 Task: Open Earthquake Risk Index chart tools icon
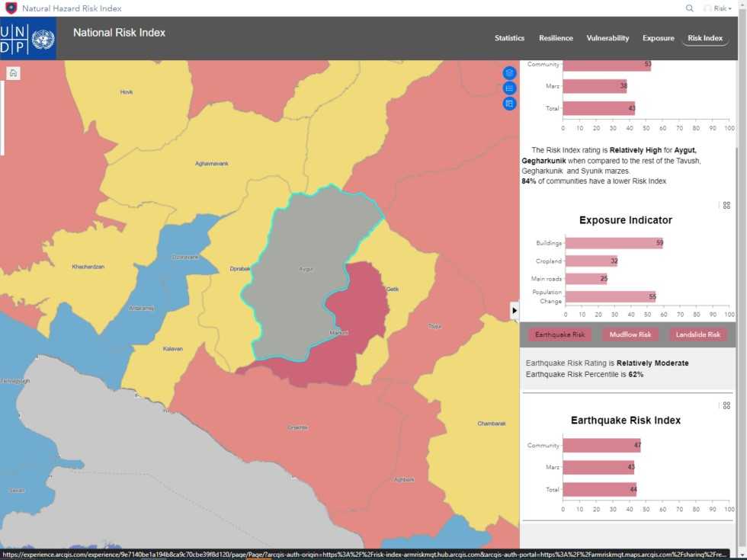pyautogui.click(x=726, y=406)
